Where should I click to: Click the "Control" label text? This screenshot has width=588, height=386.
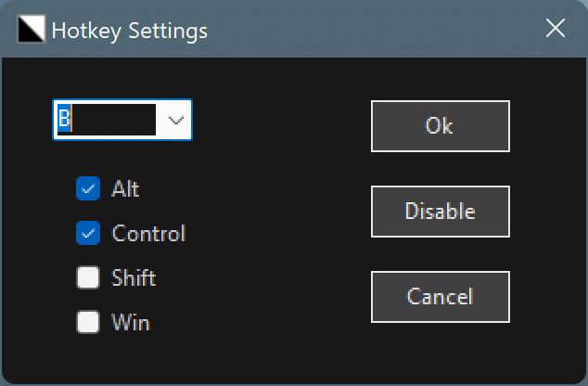pyautogui.click(x=148, y=234)
